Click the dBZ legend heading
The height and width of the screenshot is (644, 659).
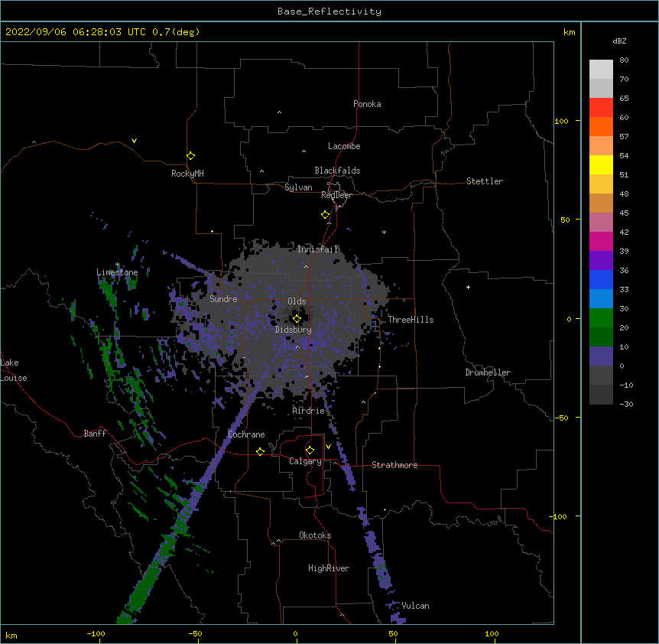point(619,41)
